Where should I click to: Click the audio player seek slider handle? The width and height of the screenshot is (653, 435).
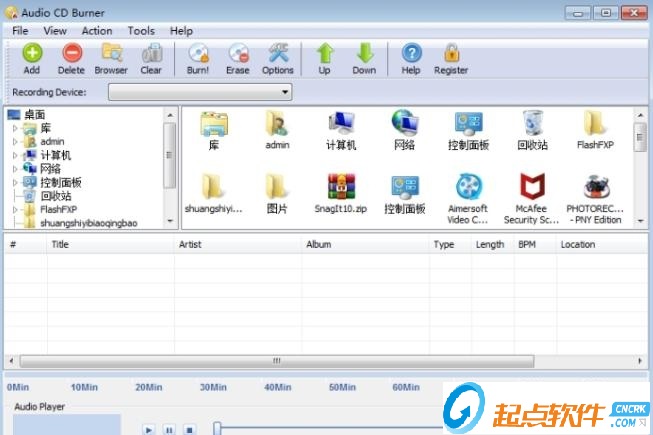(217, 428)
